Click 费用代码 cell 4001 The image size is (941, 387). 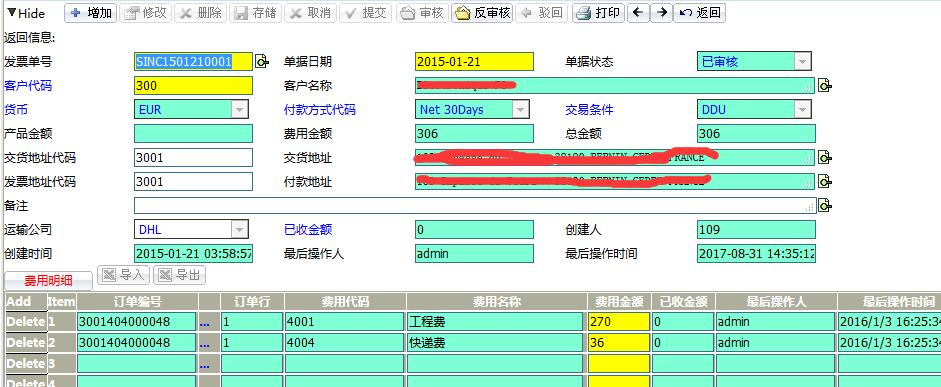pos(344,322)
